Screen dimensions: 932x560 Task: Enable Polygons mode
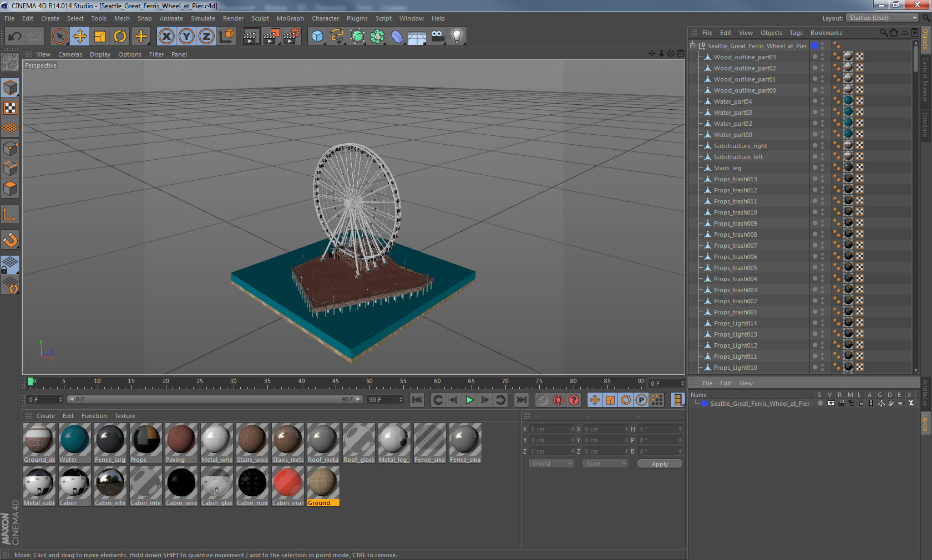pyautogui.click(x=10, y=189)
